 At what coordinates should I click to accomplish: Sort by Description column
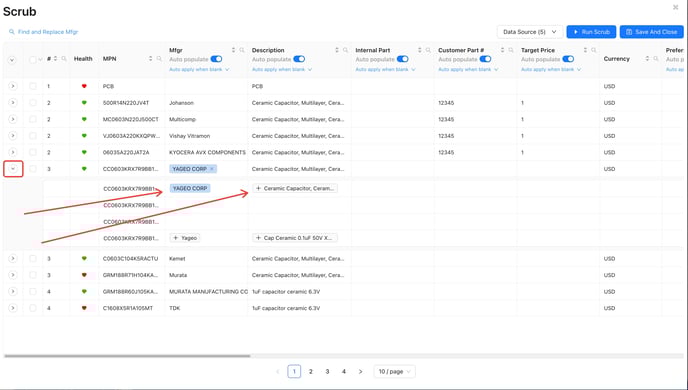click(x=337, y=50)
